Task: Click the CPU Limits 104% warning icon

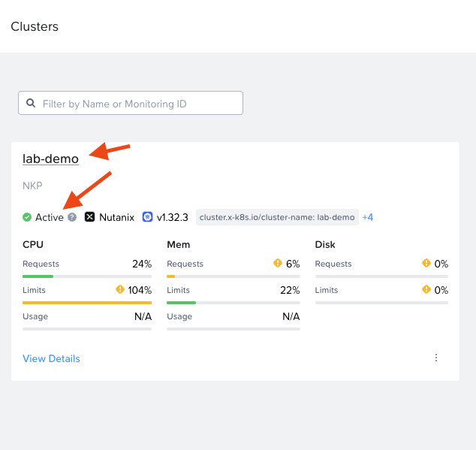Action: [120, 289]
